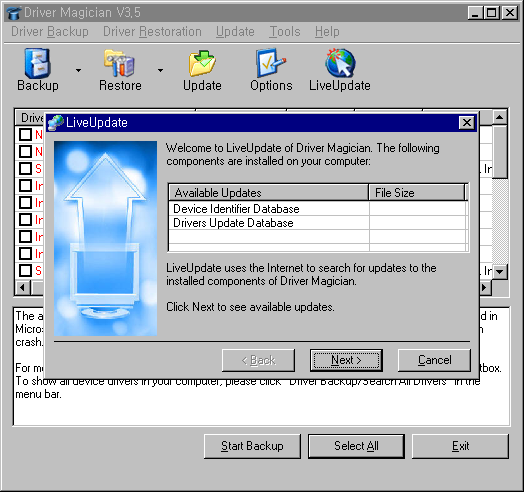Click Cancel in the LiveUpdate dialog

[434, 360]
